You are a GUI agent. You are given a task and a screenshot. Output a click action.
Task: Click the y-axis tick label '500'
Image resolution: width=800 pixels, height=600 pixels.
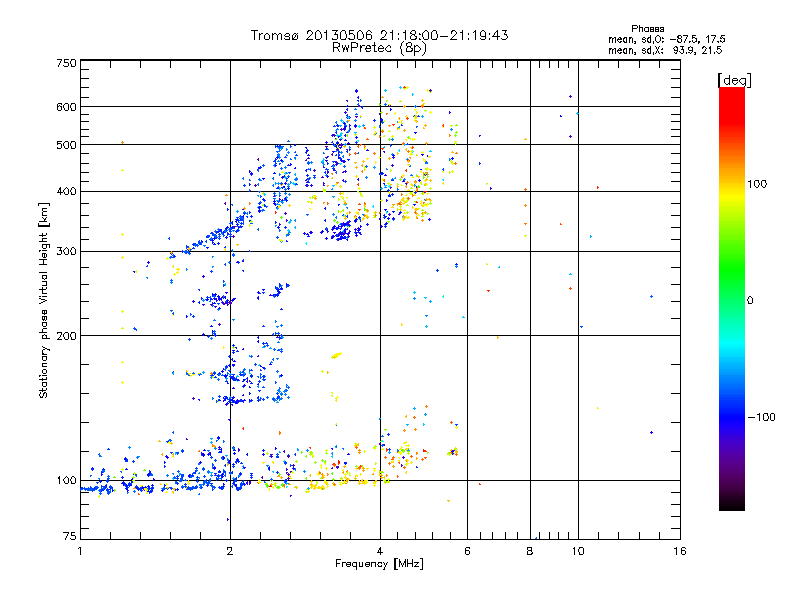[x=66, y=145]
